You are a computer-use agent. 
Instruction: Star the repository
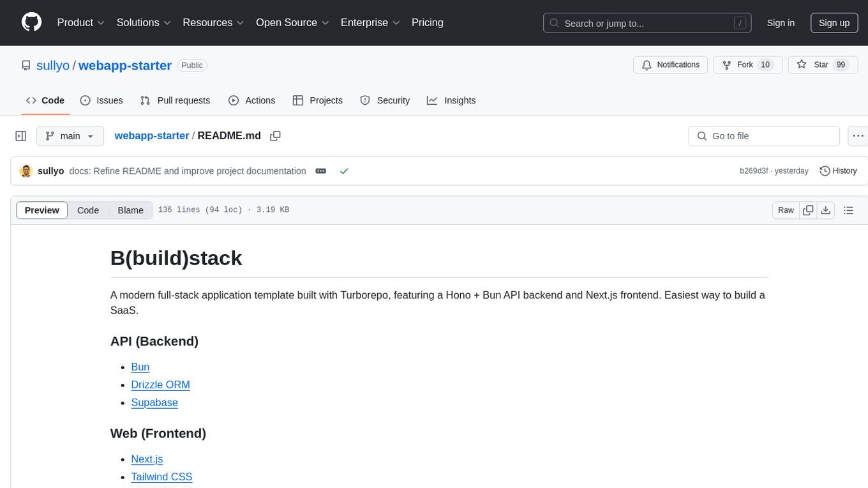coord(823,65)
